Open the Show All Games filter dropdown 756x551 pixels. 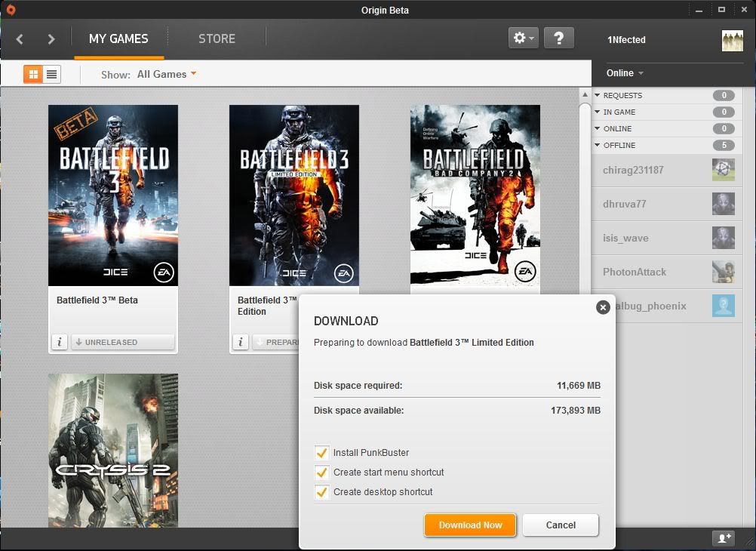coord(166,74)
